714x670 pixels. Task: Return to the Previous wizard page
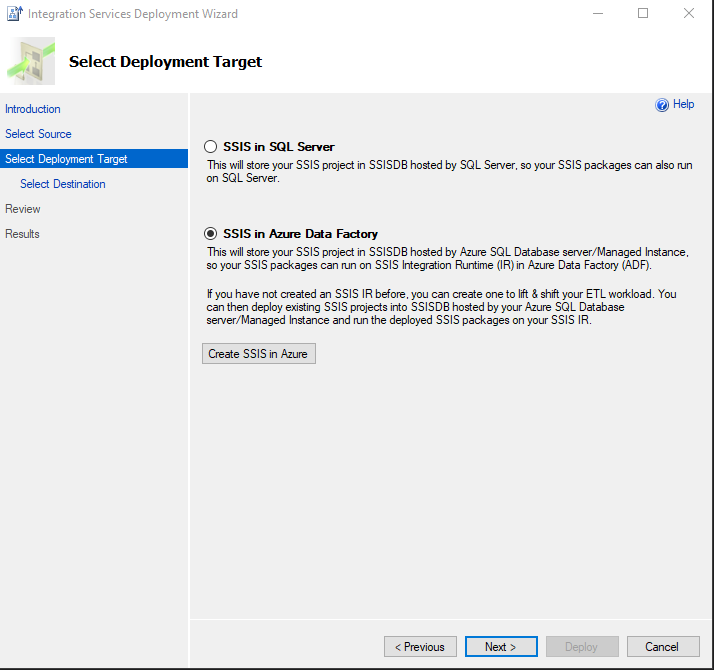click(420, 646)
